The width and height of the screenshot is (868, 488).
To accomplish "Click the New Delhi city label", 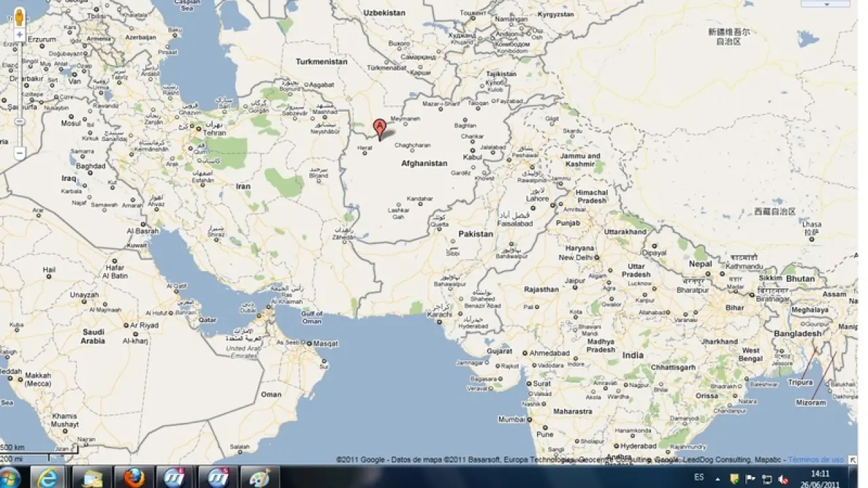I will click(575, 258).
